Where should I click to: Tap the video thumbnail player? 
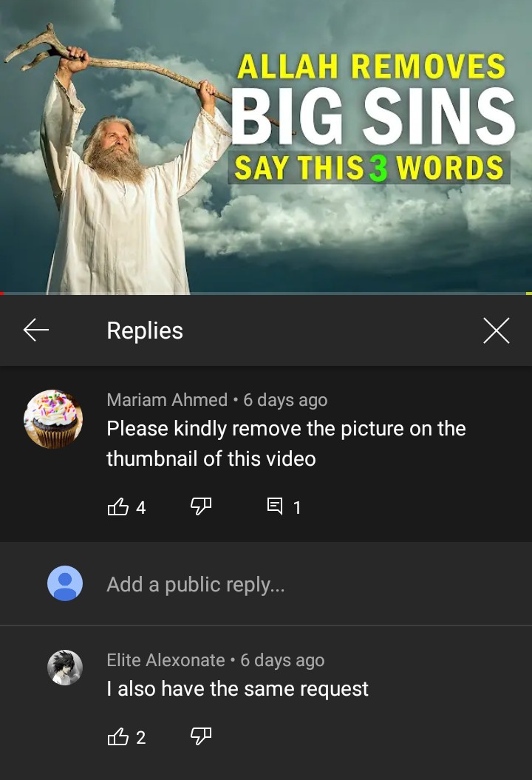tap(266, 146)
